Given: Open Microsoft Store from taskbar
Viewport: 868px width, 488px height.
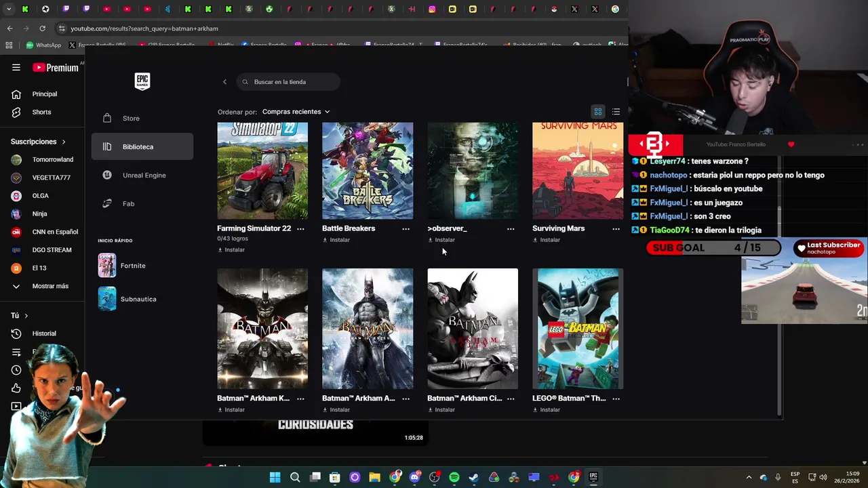Looking at the screenshot, I should (335, 477).
